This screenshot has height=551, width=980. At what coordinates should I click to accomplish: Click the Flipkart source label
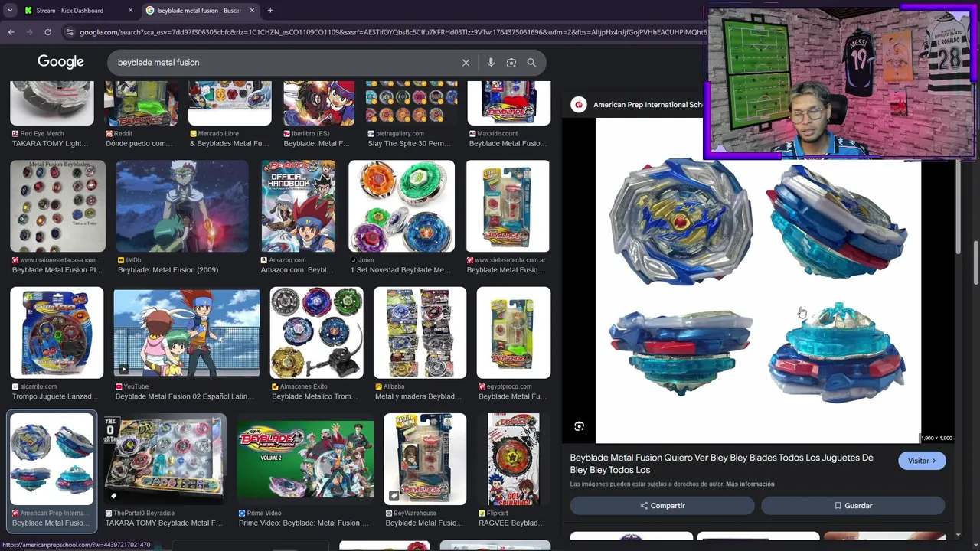click(497, 514)
